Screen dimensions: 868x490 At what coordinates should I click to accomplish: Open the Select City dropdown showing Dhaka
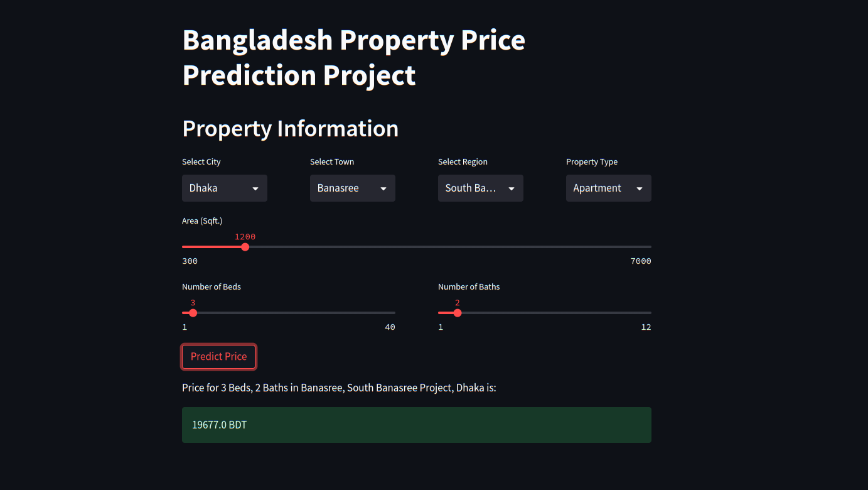(224, 188)
